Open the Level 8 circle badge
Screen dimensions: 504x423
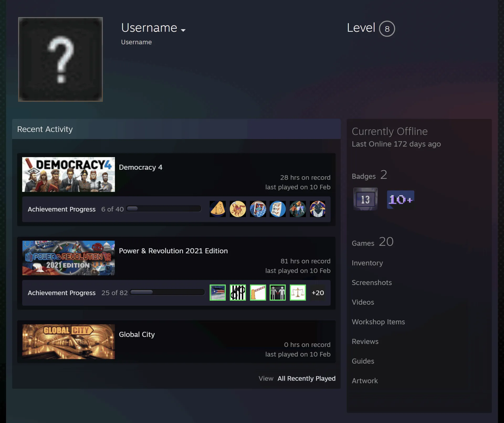(387, 29)
